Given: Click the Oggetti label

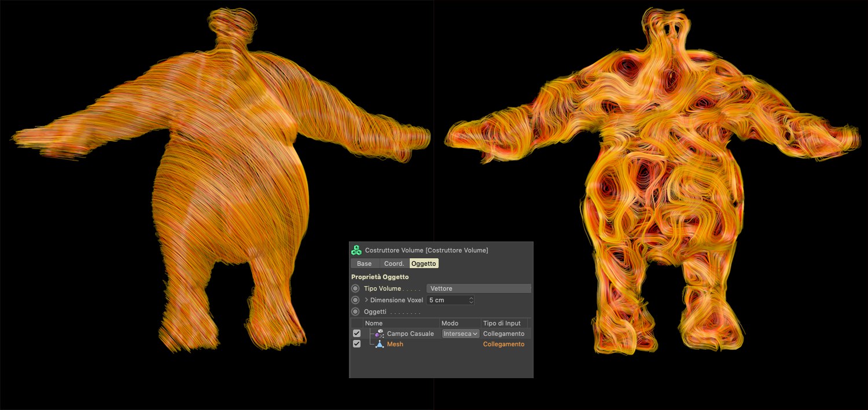Looking at the screenshot, I should 375,312.
